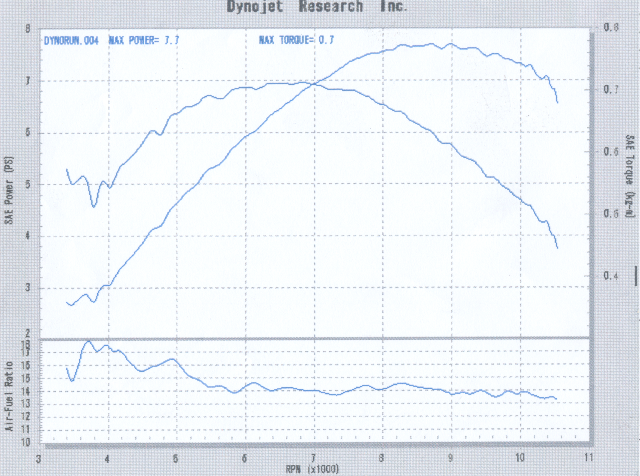The image size is (640, 476).
Task: Click the '8' tick on the SAE Power axis
Action: click(x=28, y=29)
